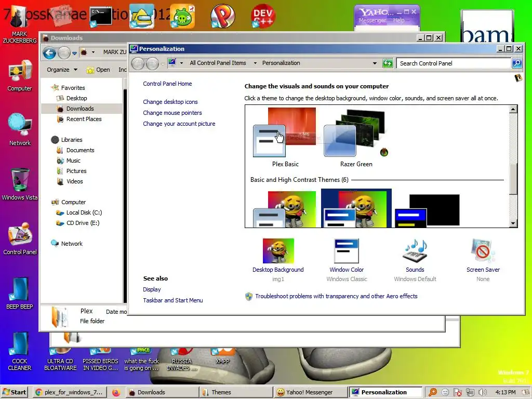This screenshot has height=399, width=532.
Task: Open the DEV C++ desktop shortcut
Action: coord(263,16)
